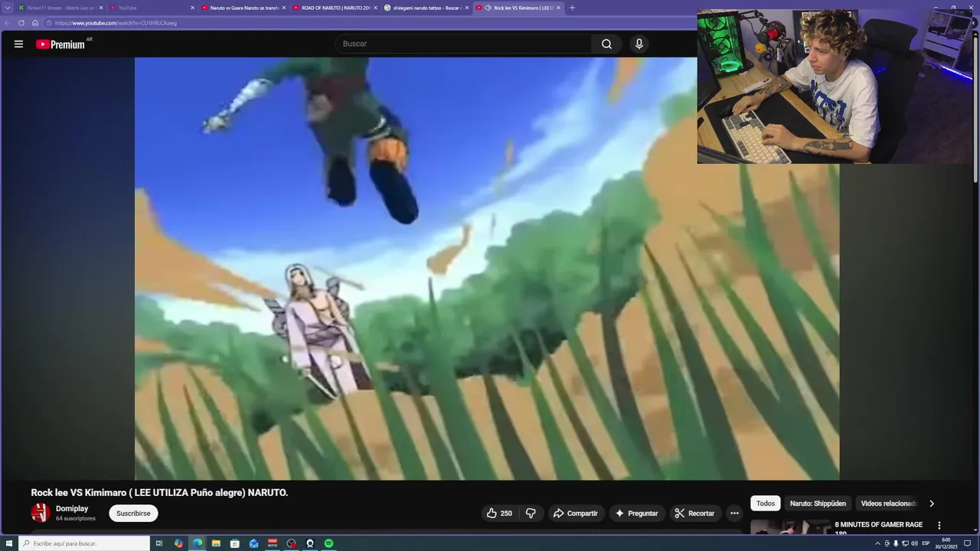Open the Windows Start menu

coord(8,543)
